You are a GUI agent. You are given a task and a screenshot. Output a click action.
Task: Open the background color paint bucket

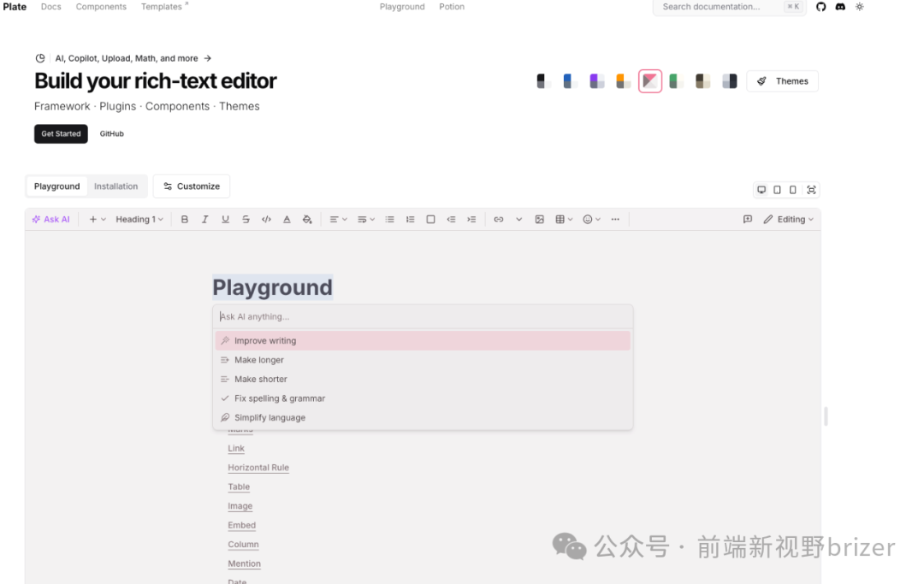point(307,219)
